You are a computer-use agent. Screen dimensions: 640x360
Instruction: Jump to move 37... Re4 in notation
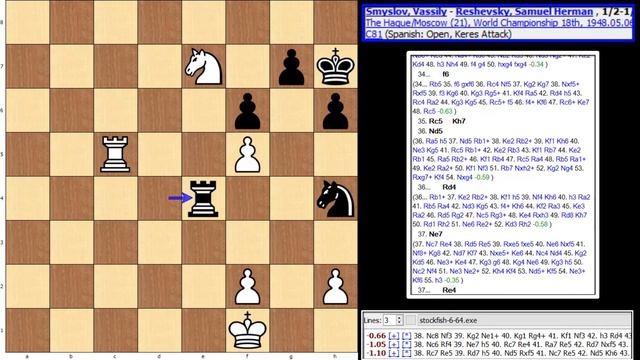[x=449, y=290]
